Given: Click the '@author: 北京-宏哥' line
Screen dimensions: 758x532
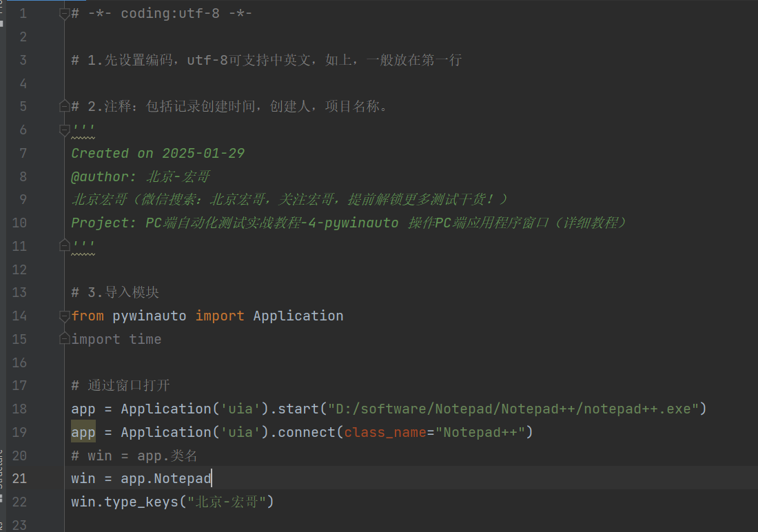Looking at the screenshot, I should pos(140,176).
